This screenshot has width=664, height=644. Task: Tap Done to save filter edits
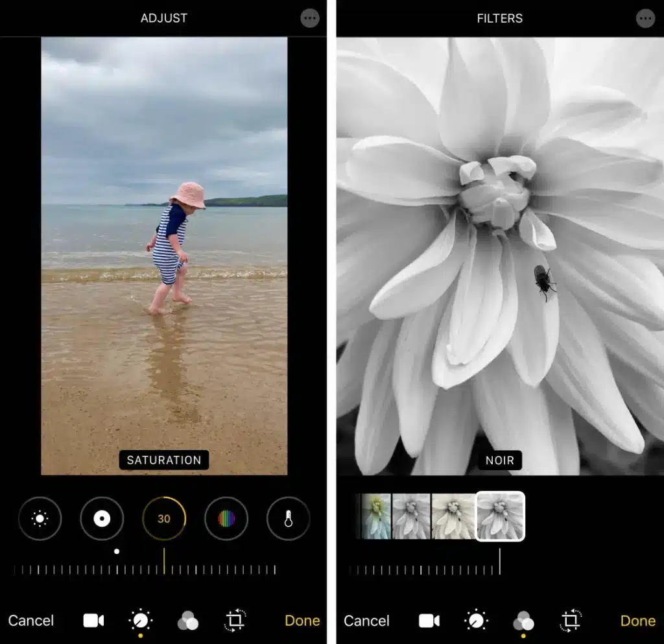click(x=637, y=621)
